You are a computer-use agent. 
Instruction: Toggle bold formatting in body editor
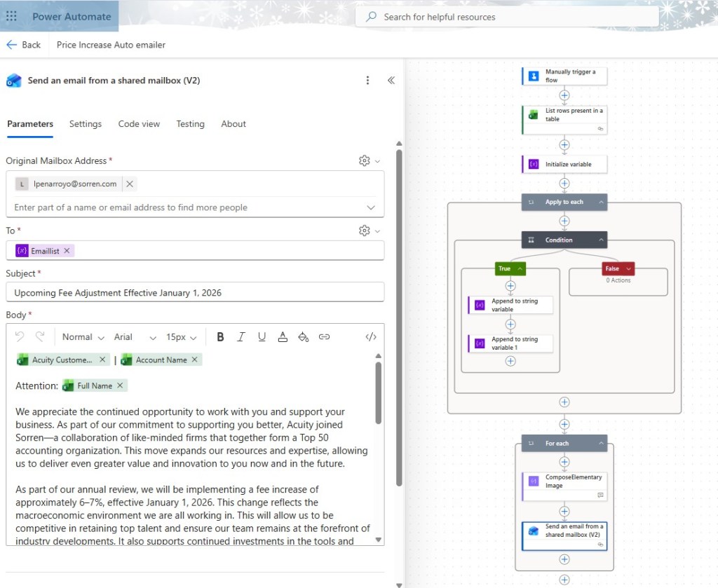220,337
